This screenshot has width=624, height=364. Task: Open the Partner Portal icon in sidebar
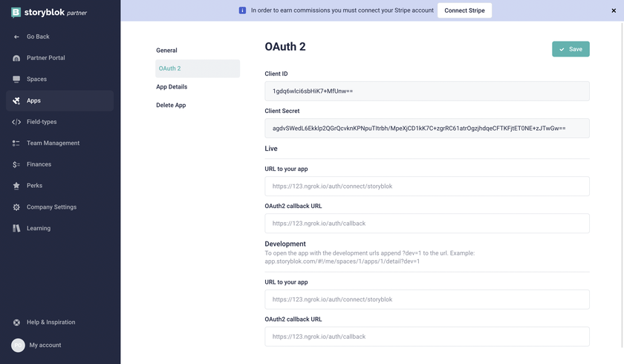point(16,58)
